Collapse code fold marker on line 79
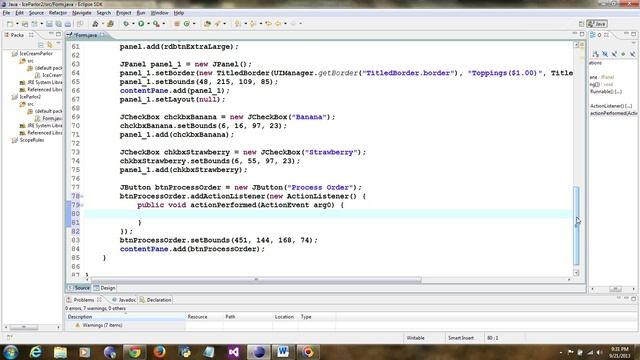Image resolution: width=640 pixels, height=360 pixels. (82, 205)
